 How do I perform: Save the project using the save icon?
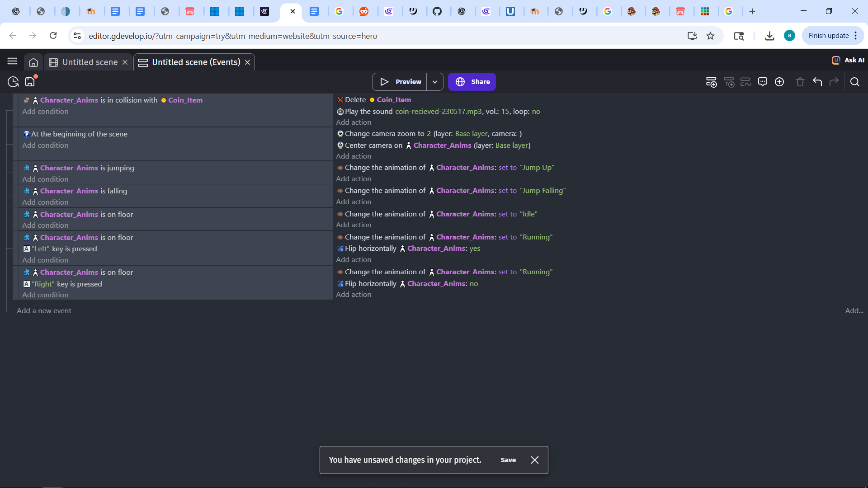(29, 82)
